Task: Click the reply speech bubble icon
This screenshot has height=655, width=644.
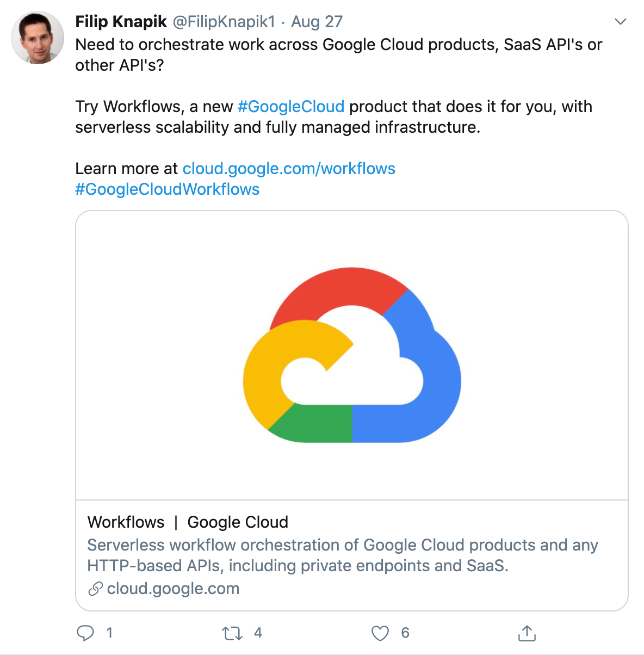Action: [x=85, y=633]
